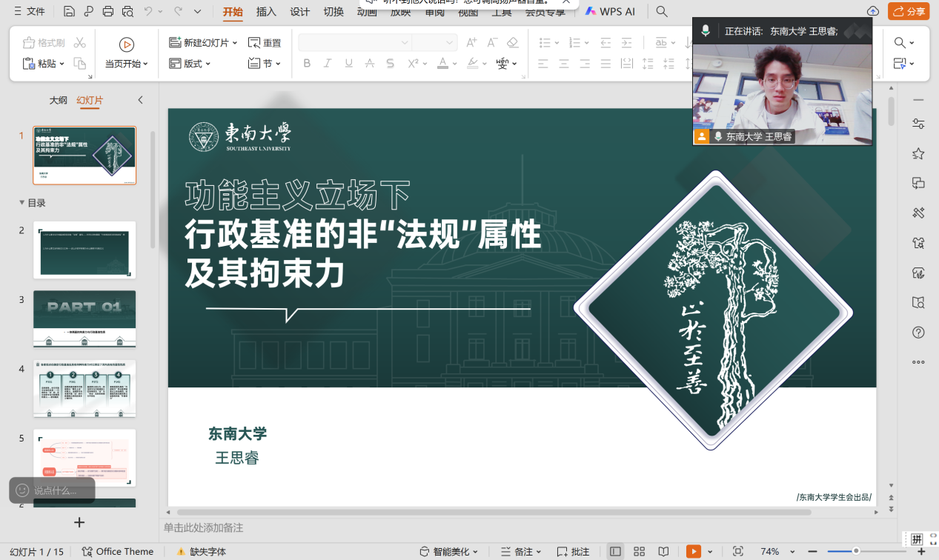Switch to reading view book icon

pyautogui.click(x=663, y=551)
